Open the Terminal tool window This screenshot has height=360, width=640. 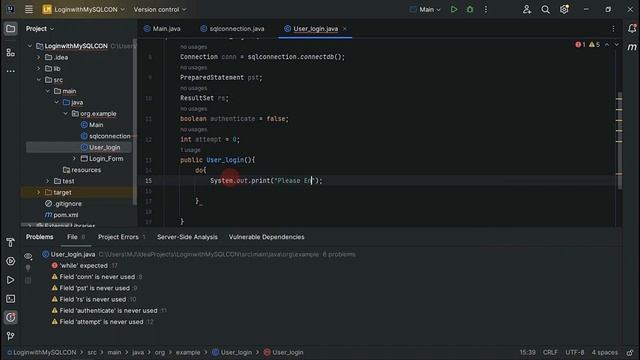[11, 299]
